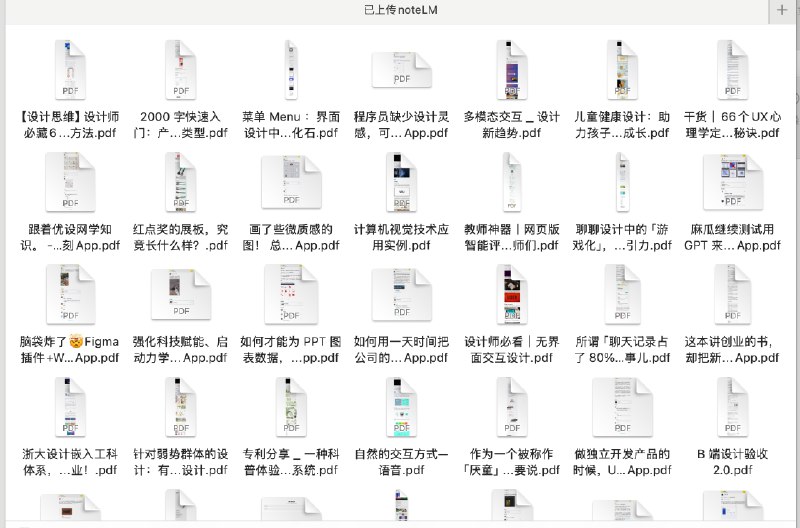Select PDF icon for 【设计思维】设计师必藏6…方法.pdf
The height and width of the screenshot is (528, 800).
pos(70,70)
